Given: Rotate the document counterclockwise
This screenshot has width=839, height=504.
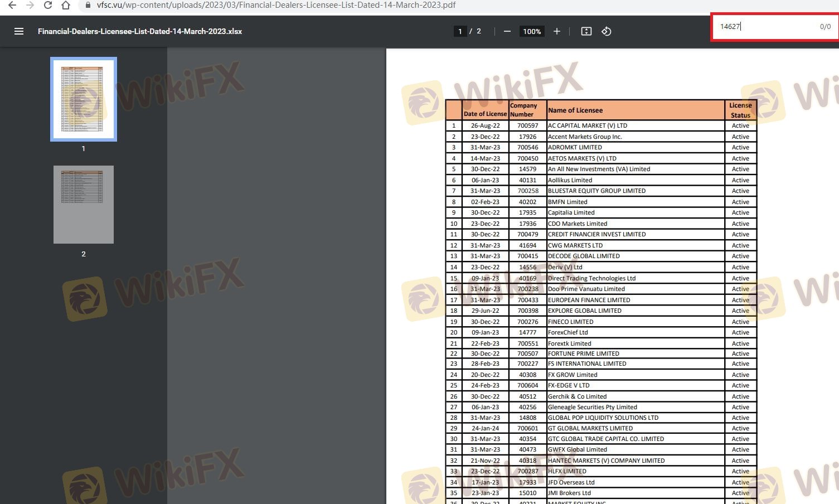Looking at the screenshot, I should [607, 31].
